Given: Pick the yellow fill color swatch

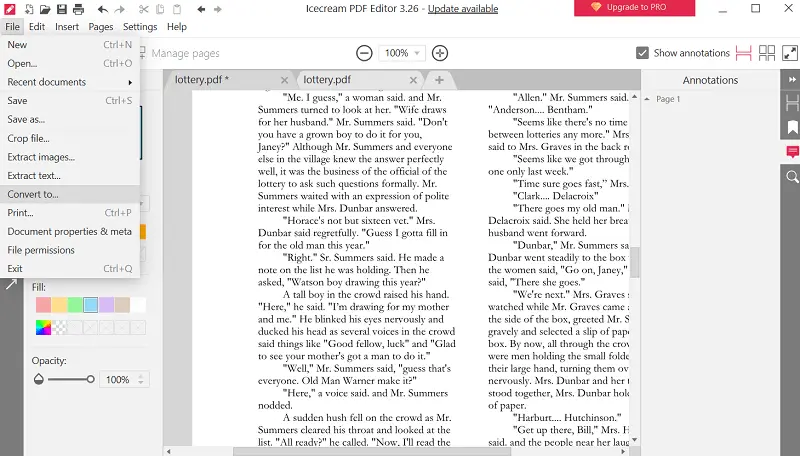Looking at the screenshot, I should coord(59,305).
